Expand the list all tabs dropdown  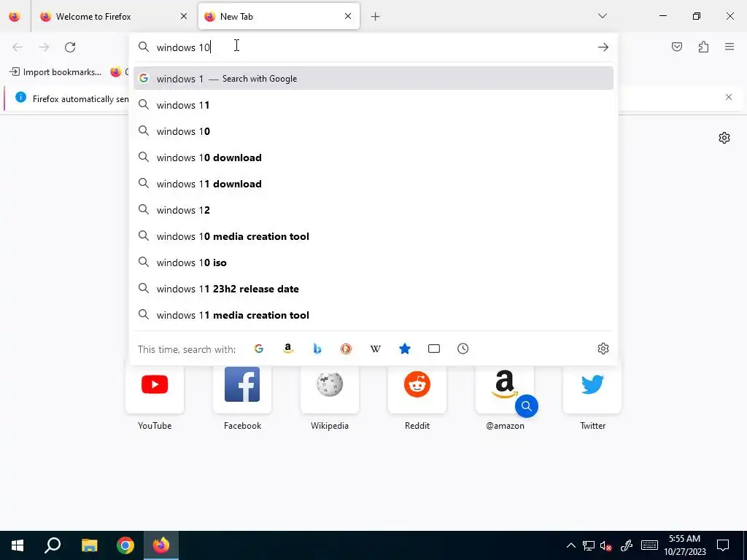[x=602, y=16]
